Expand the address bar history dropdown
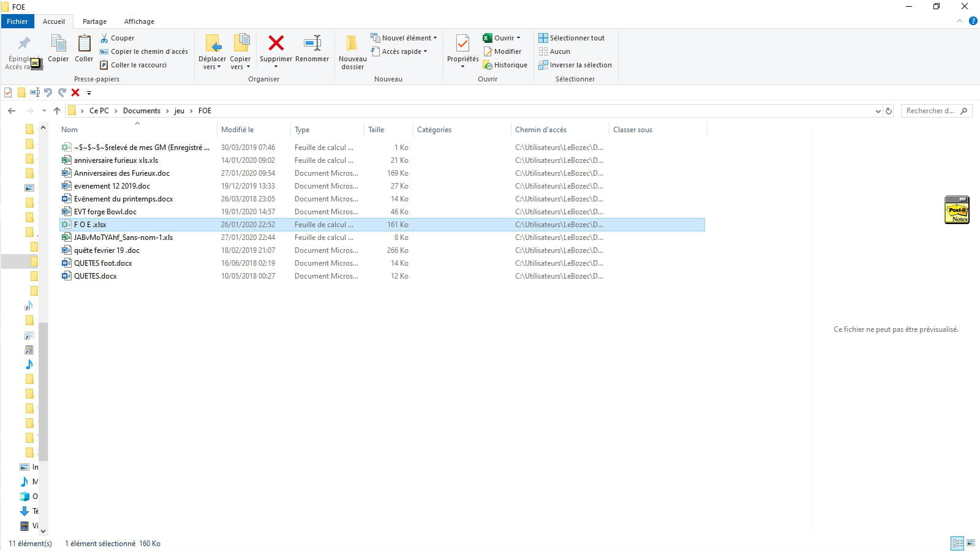Viewport: 980px width, 551px height. coord(878,111)
